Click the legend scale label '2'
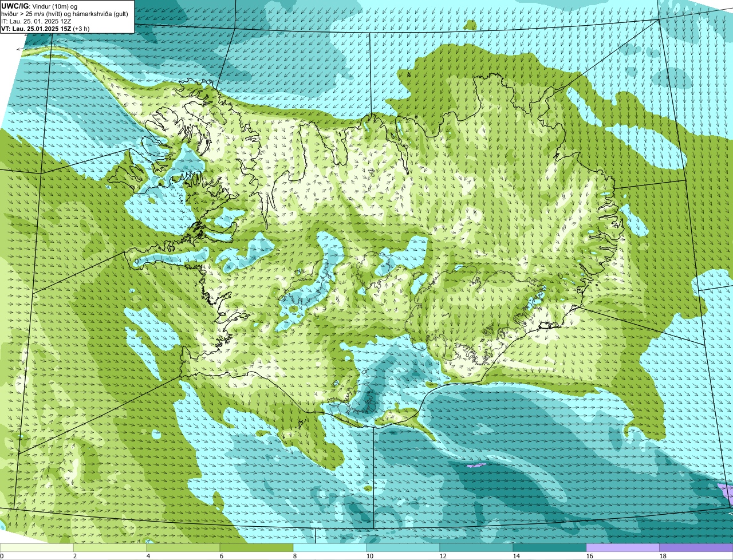This screenshot has width=733, height=560. click(75, 556)
